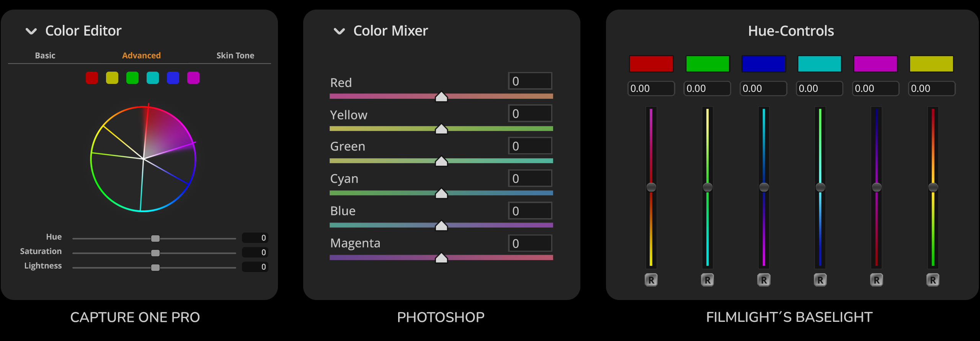Pick the red swatch in Color Editor
The width and height of the screenshot is (980, 341).
(x=92, y=78)
